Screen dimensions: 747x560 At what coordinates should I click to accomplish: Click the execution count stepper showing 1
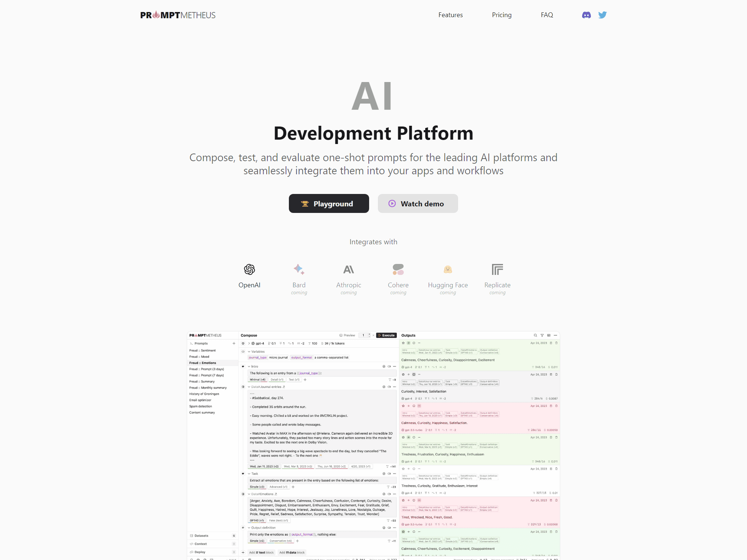coord(365,335)
